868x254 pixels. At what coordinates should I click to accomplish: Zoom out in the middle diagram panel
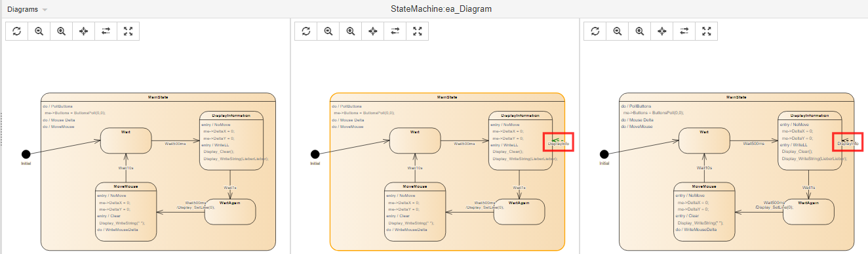(328, 31)
